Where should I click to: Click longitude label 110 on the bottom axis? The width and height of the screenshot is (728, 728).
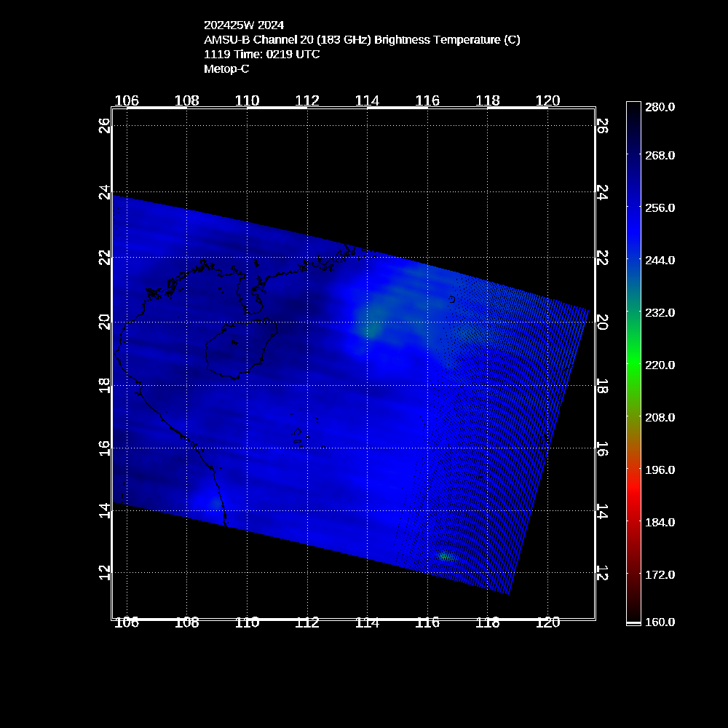247,622
